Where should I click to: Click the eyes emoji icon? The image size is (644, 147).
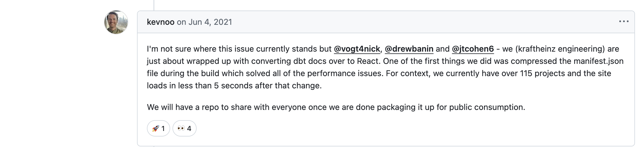pyautogui.click(x=181, y=128)
